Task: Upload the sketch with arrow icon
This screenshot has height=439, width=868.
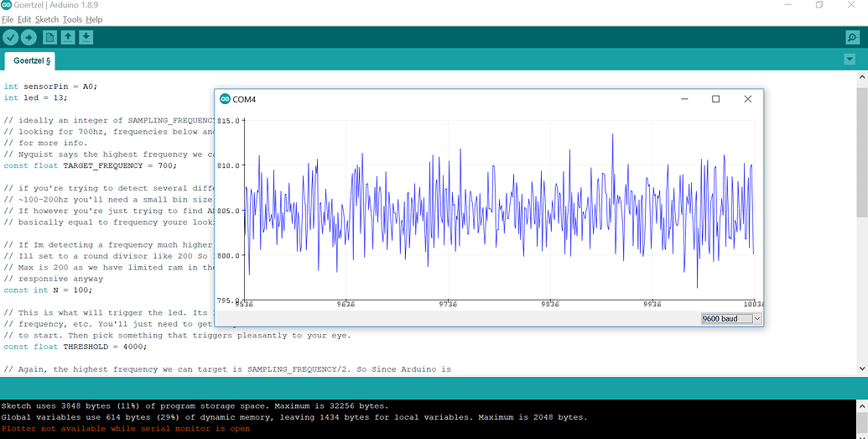Action: 29,37
